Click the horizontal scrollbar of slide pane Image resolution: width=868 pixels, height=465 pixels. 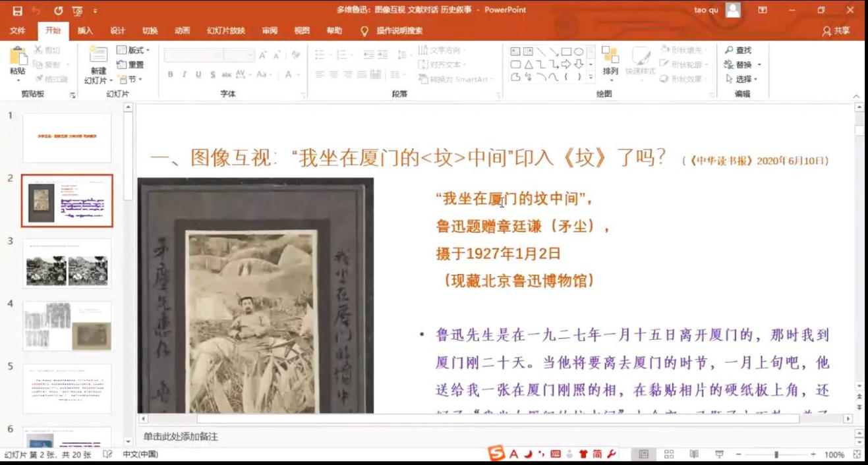498,419
